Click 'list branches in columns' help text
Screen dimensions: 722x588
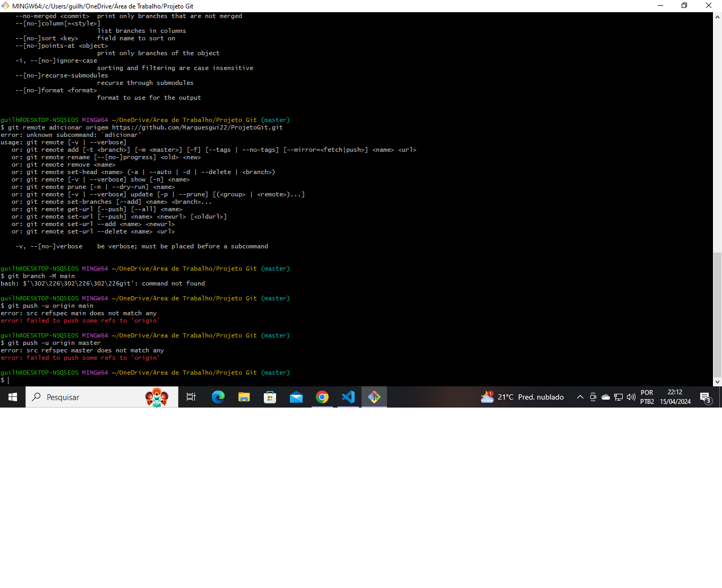142,31
